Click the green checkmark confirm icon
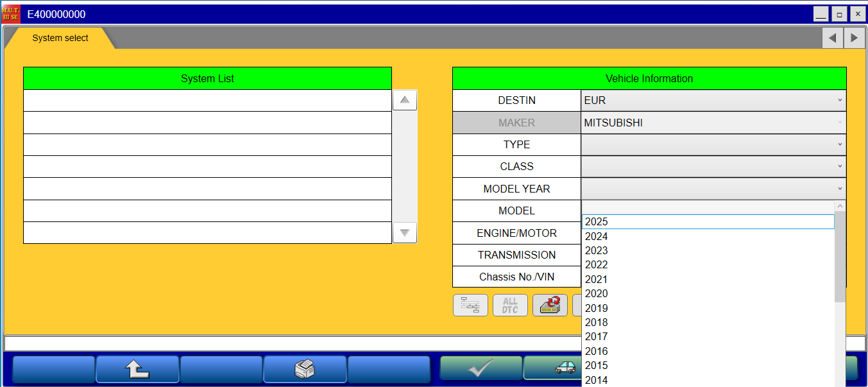868x387 pixels. click(x=481, y=369)
